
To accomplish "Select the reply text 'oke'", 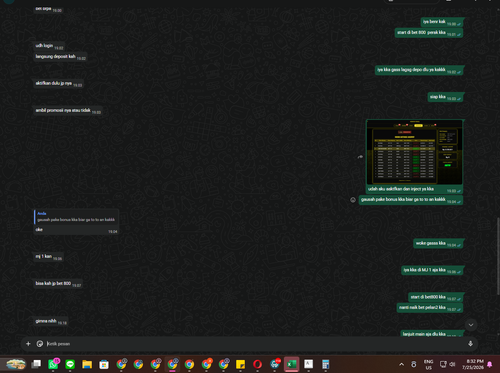I will [x=39, y=230].
